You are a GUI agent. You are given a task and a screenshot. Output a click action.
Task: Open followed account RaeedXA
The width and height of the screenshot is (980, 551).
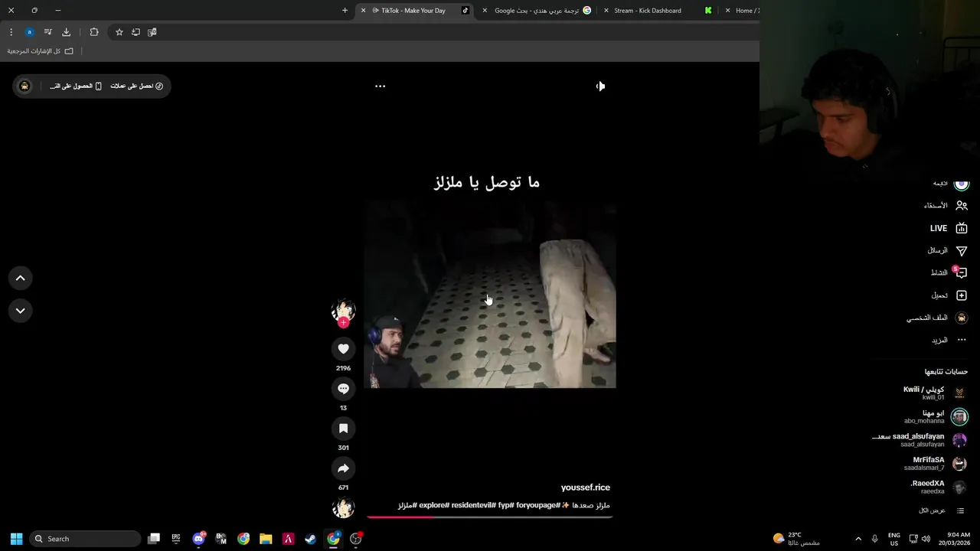tap(938, 487)
